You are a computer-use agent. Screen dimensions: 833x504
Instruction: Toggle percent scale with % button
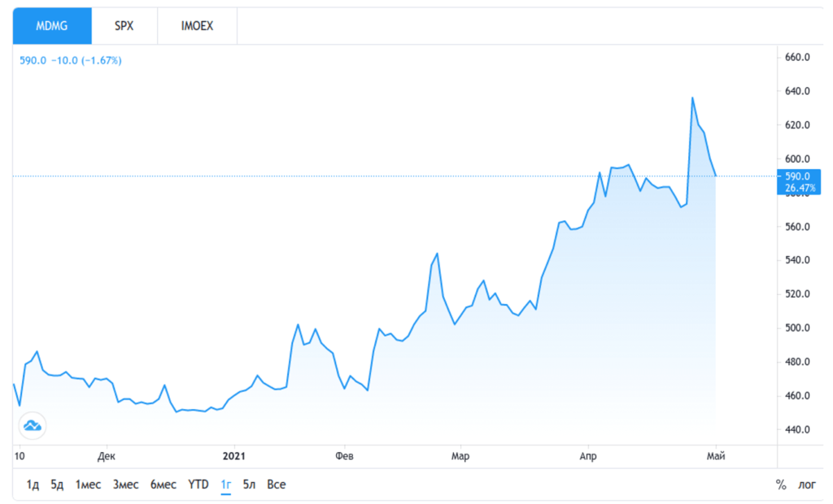coord(781,484)
